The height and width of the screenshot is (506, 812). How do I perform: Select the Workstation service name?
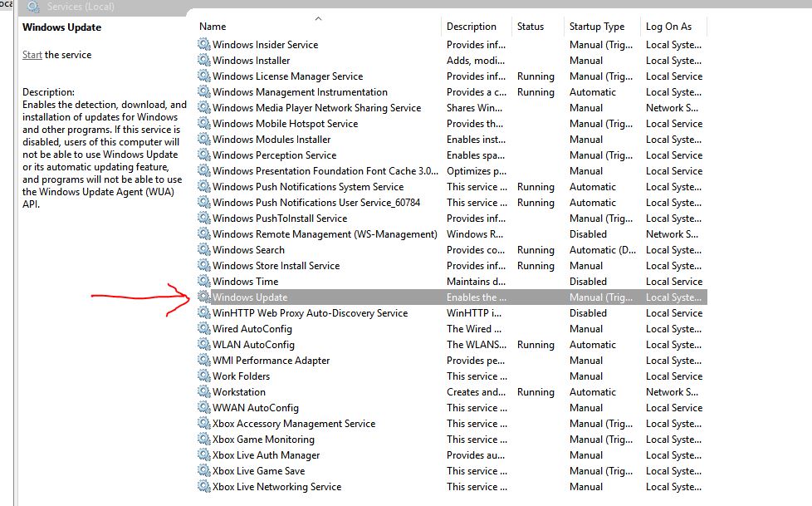239,391
